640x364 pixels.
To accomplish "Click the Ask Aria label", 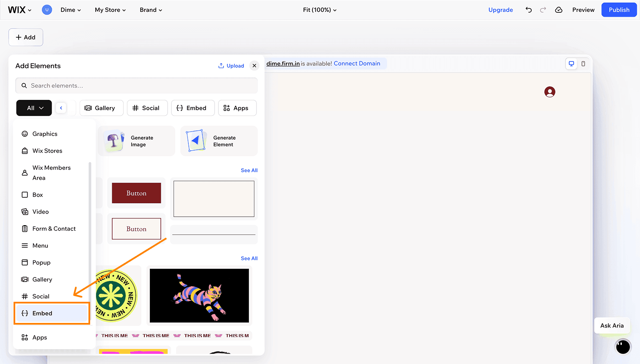I will coord(612,325).
